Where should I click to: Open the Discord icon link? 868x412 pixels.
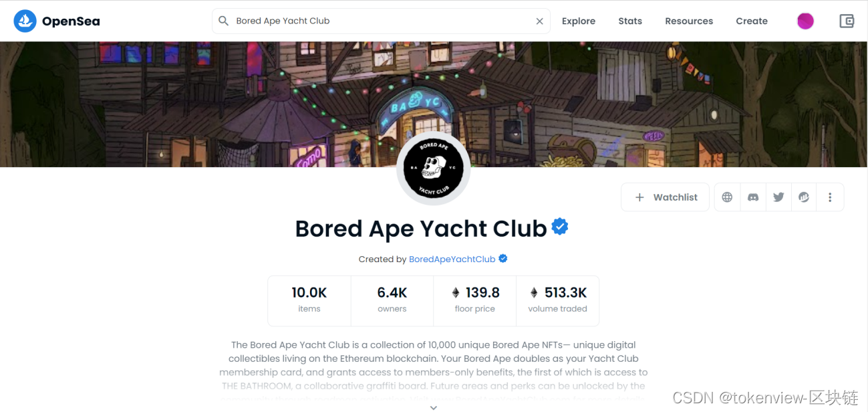coord(753,197)
